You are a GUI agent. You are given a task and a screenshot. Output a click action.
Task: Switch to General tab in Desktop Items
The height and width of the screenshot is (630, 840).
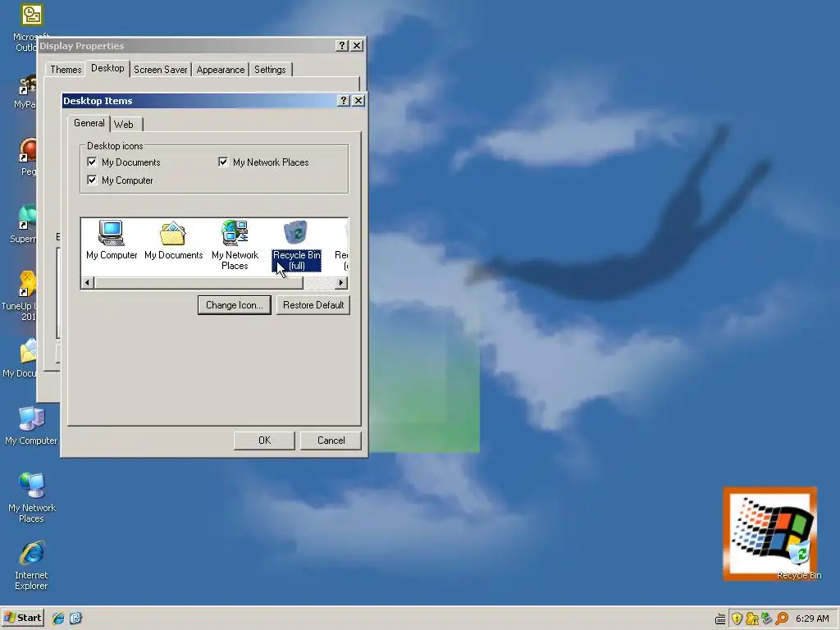click(89, 123)
